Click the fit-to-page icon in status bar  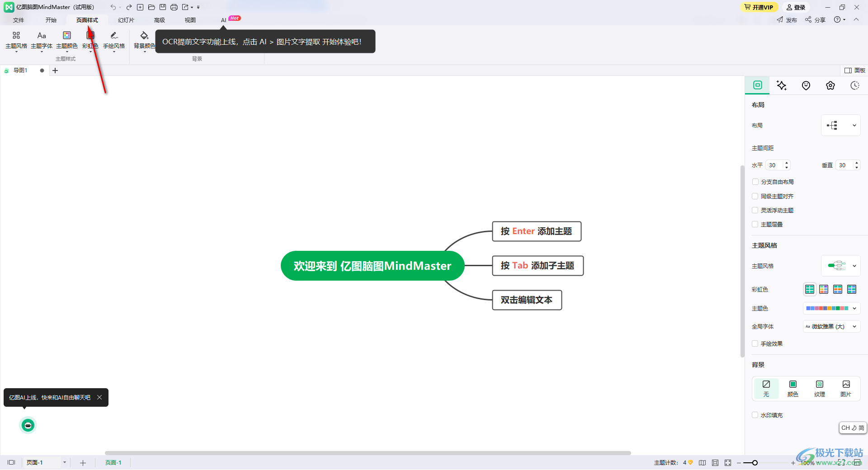tap(715, 463)
